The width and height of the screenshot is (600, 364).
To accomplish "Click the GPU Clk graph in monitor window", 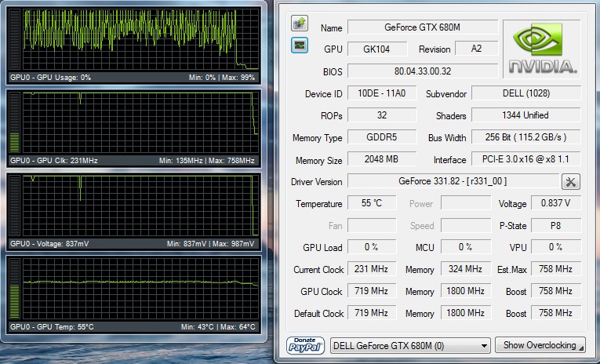I will pos(140,122).
